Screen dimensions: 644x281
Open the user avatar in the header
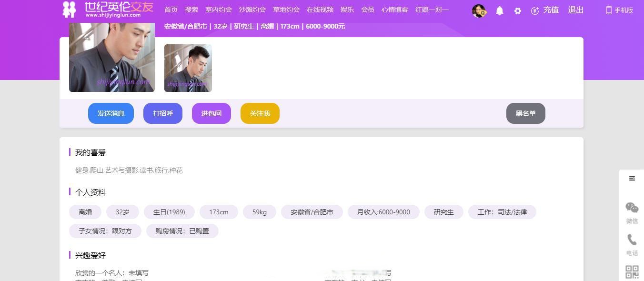tap(479, 10)
